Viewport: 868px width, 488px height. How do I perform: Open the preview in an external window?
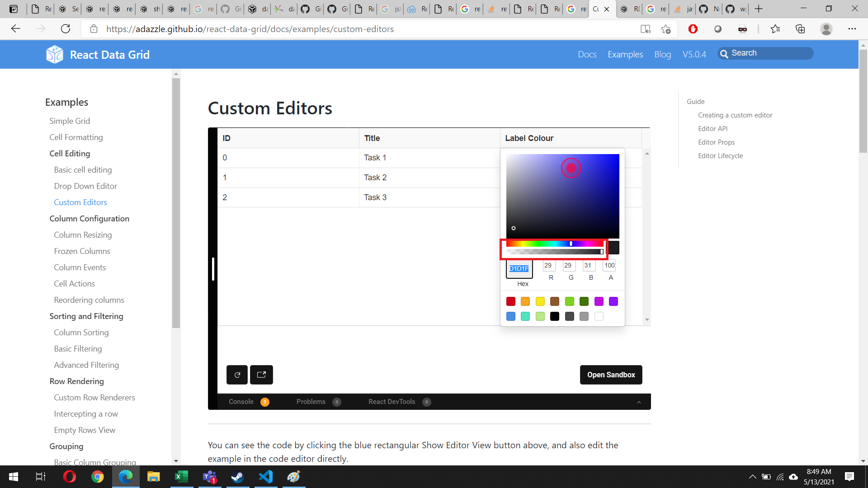[x=261, y=375]
